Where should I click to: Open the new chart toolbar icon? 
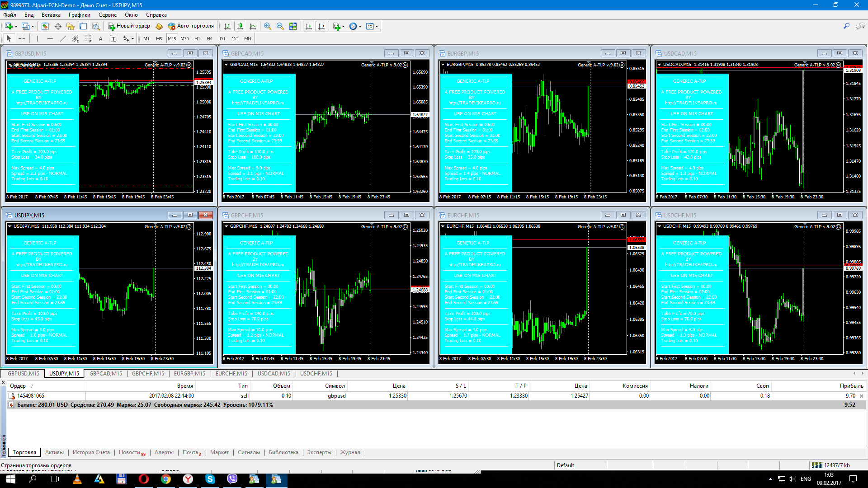(9, 26)
